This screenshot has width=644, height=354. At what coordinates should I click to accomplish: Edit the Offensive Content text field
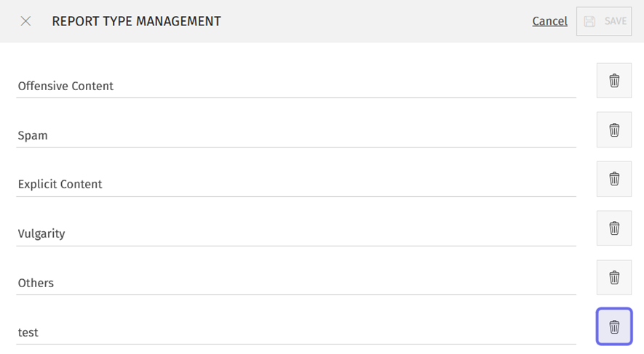coord(296,86)
